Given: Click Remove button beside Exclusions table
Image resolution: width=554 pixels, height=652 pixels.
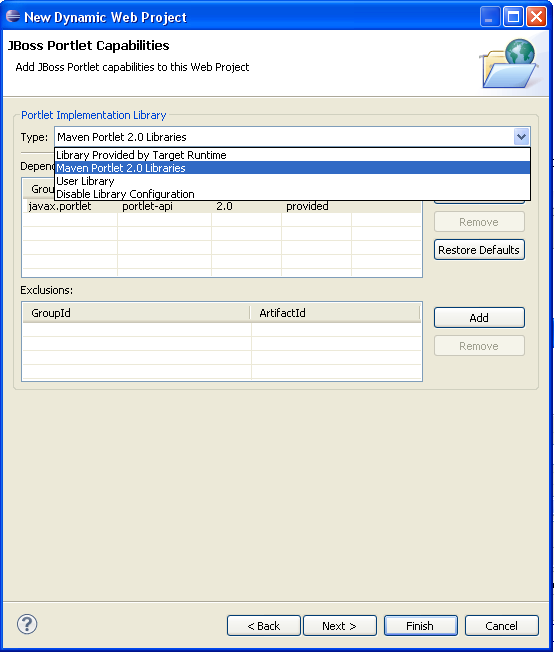Looking at the screenshot, I should click(479, 346).
